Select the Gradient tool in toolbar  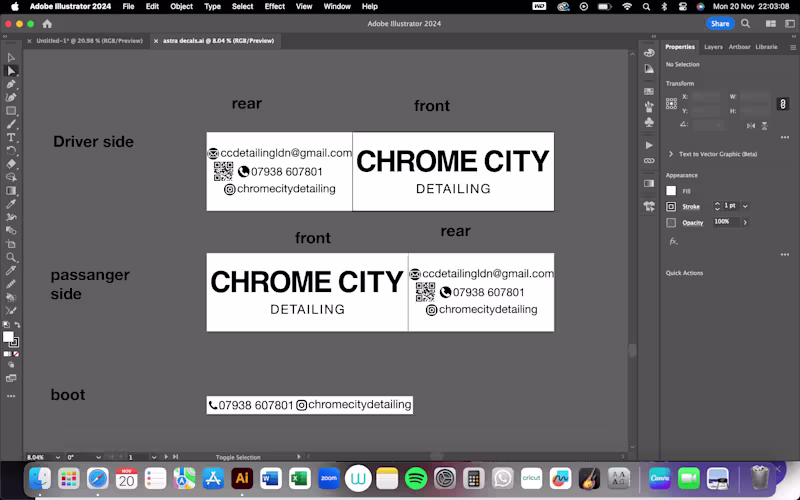pyautogui.click(x=11, y=191)
